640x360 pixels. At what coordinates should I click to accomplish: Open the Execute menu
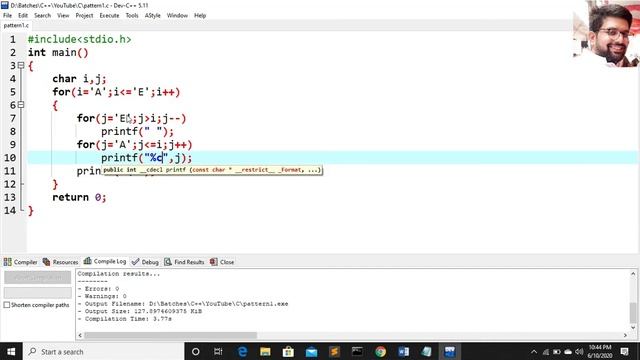pyautogui.click(x=109, y=16)
